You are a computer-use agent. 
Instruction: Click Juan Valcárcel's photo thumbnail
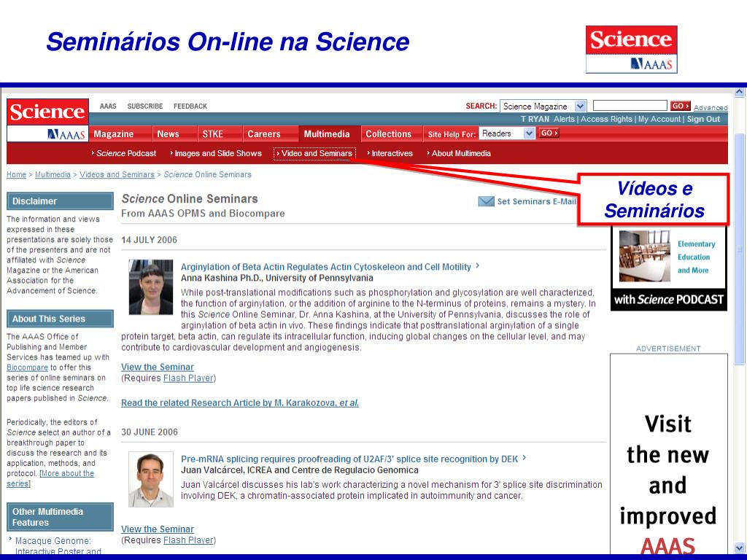pyautogui.click(x=150, y=480)
